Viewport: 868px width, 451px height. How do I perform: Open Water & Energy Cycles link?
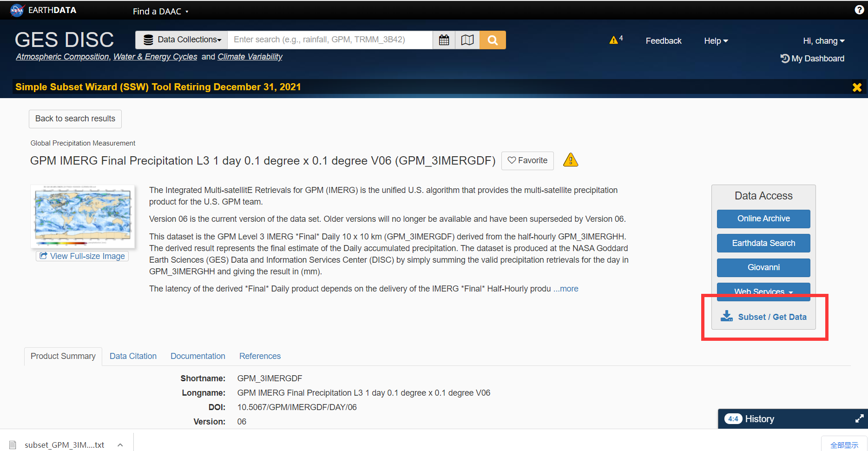coord(155,57)
